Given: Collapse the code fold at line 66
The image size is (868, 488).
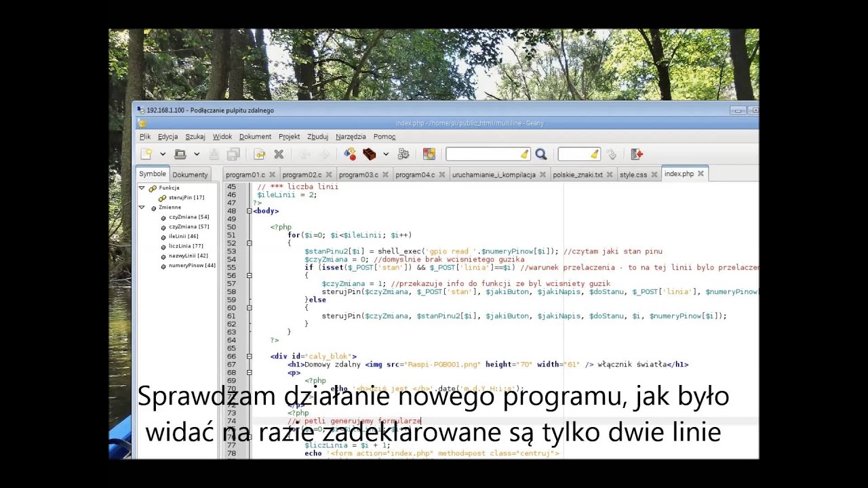Looking at the screenshot, I should click(x=250, y=357).
